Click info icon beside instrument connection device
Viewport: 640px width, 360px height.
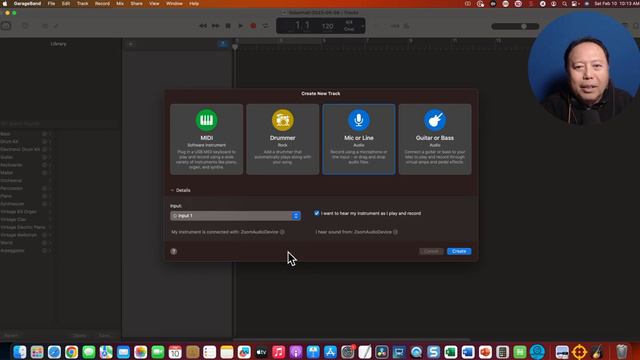pos(282,232)
